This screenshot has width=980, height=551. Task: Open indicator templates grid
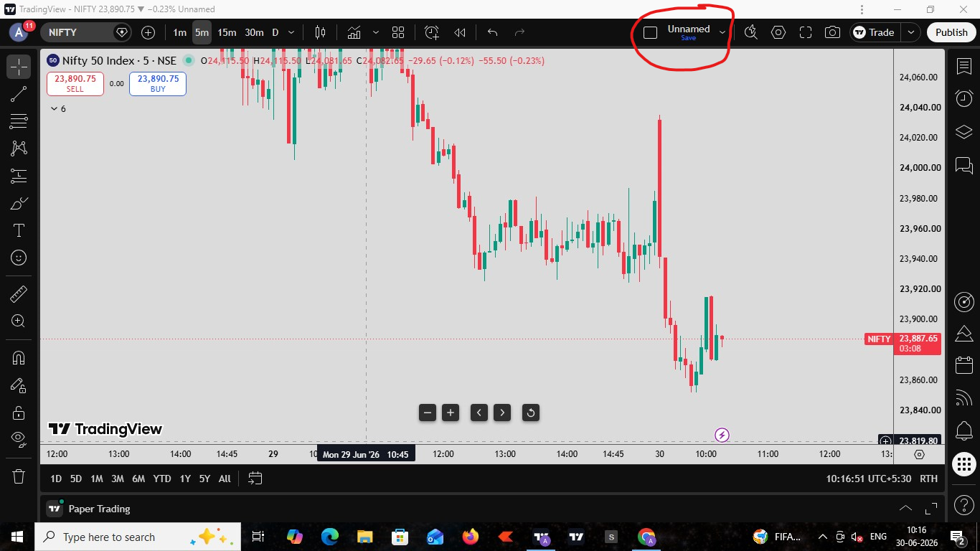pos(398,32)
